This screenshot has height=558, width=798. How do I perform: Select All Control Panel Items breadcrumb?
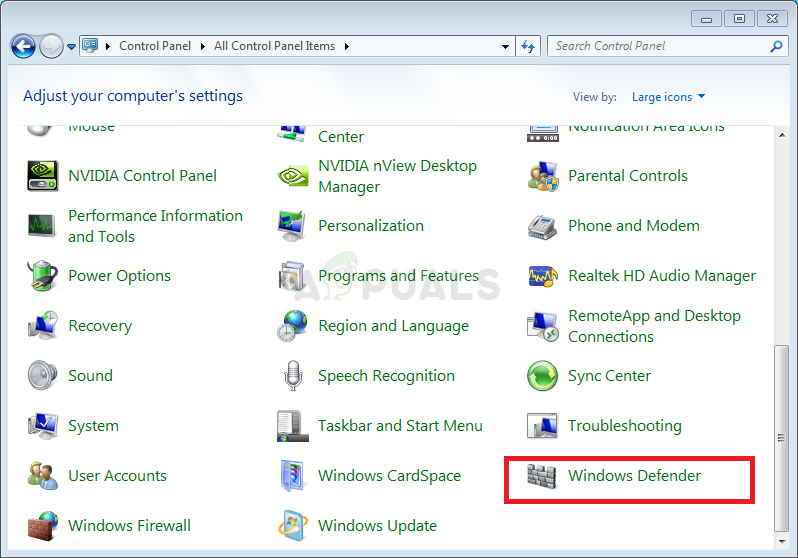[274, 46]
